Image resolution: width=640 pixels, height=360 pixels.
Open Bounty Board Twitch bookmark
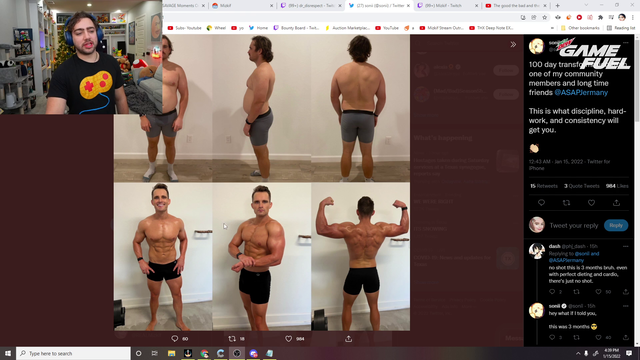pyautogui.click(x=296, y=28)
